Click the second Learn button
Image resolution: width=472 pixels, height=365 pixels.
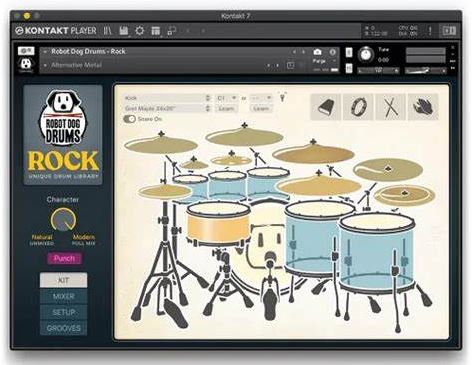[x=261, y=108]
